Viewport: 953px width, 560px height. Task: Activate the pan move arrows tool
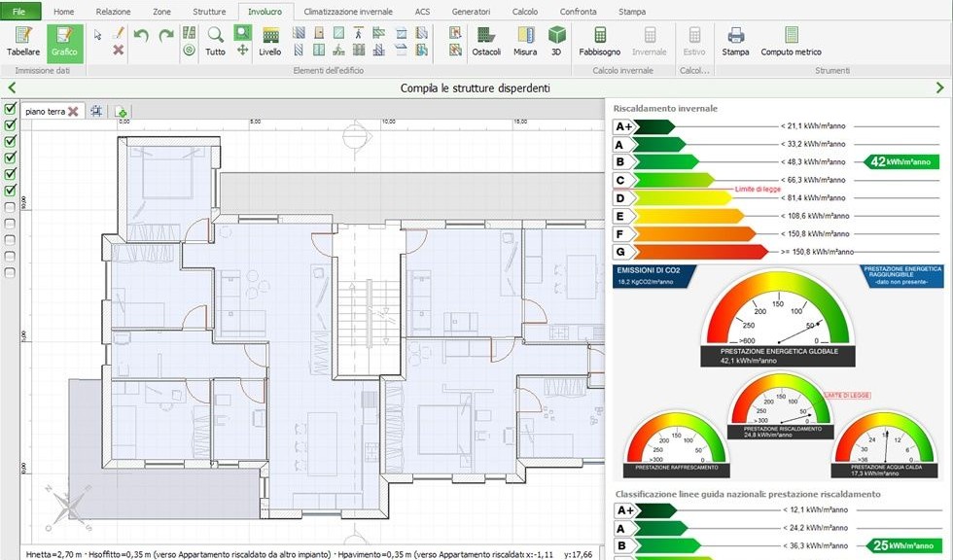tap(242, 50)
